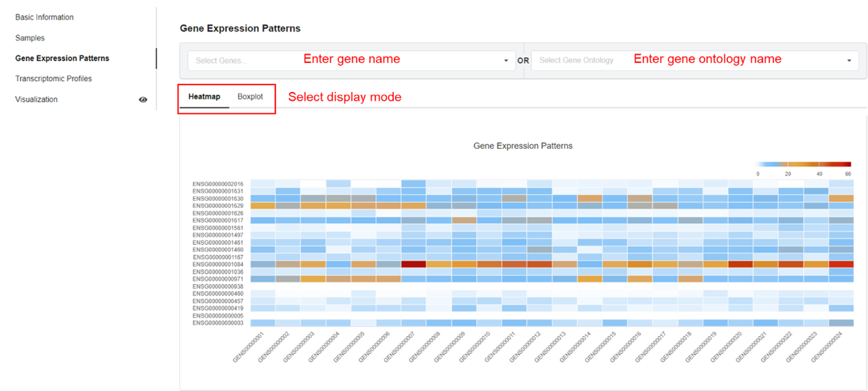The image size is (868, 391).
Task: Expand Select Genes dropdown arrow
Action: coord(506,60)
